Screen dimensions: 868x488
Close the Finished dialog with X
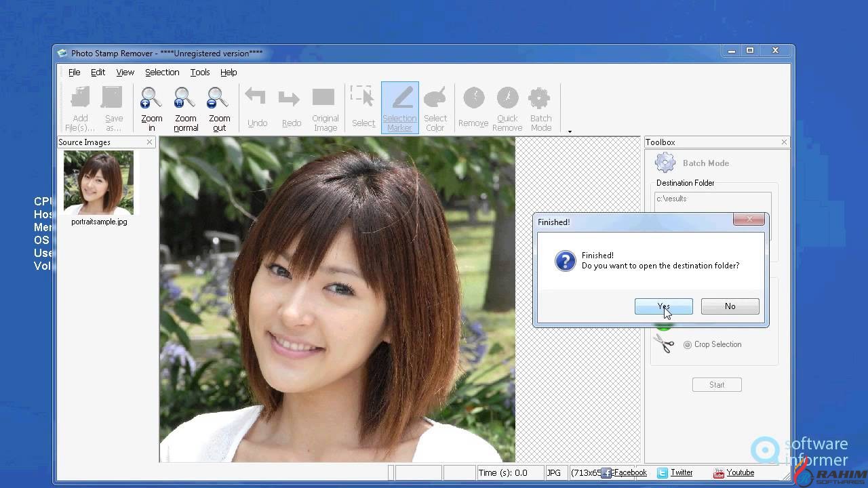click(x=749, y=219)
